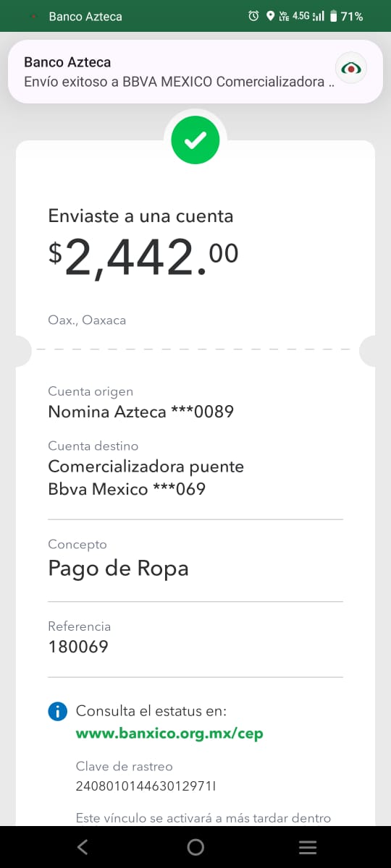This screenshot has width=391, height=868.
Task: Tap the Android back navigation arrow
Action: [83, 847]
